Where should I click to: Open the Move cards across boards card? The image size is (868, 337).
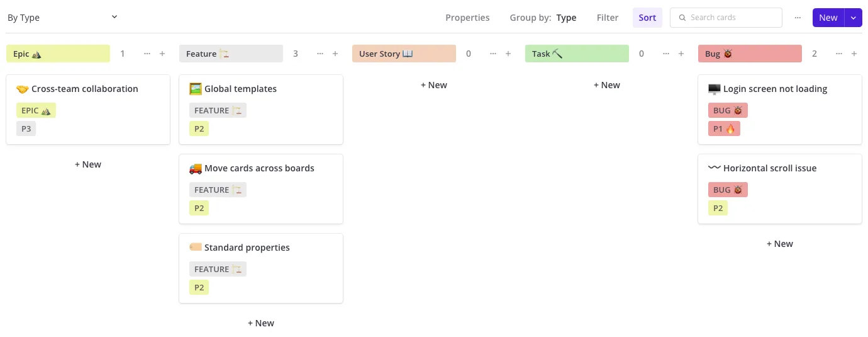click(261, 189)
